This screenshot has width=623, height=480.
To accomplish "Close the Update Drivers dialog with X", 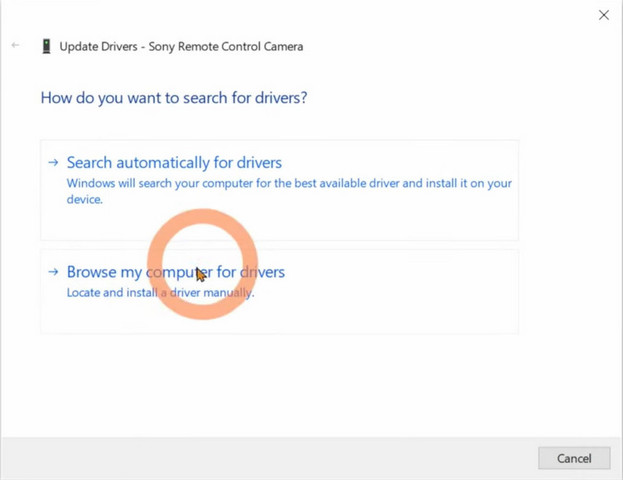I will [604, 15].
